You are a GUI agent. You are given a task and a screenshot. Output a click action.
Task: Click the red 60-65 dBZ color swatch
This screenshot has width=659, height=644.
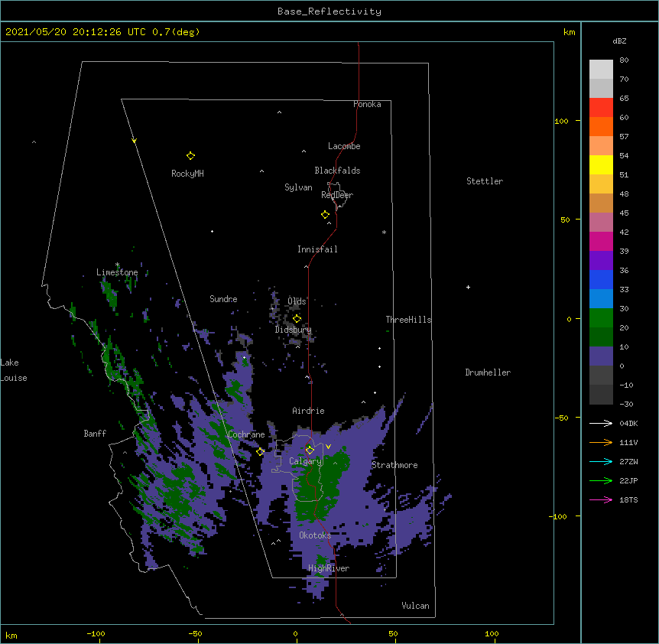pos(601,108)
